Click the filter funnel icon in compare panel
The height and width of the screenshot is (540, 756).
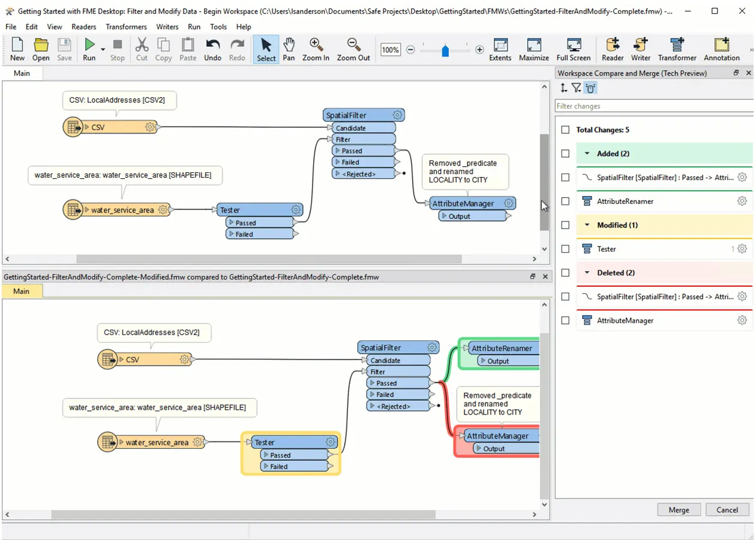[x=577, y=88]
